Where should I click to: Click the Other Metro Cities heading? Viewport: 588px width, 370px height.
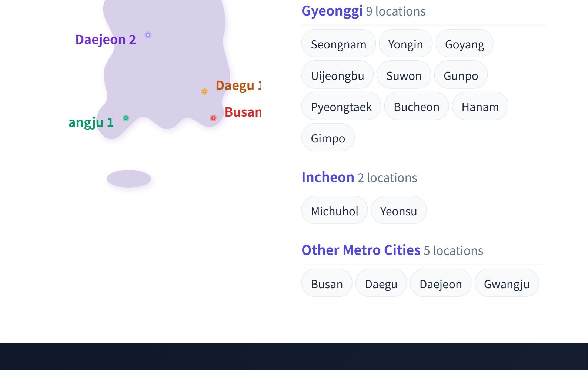[x=361, y=250]
